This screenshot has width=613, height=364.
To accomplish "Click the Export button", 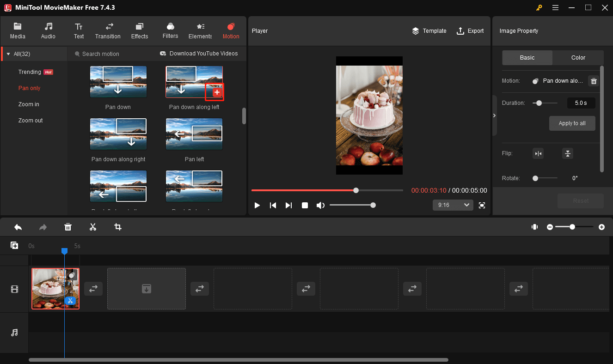I will tap(470, 31).
